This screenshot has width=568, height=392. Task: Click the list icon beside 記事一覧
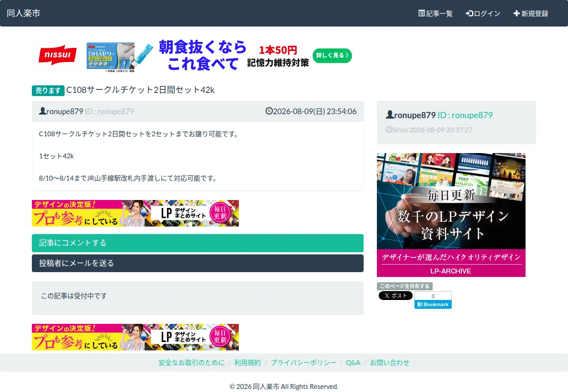[x=422, y=13]
